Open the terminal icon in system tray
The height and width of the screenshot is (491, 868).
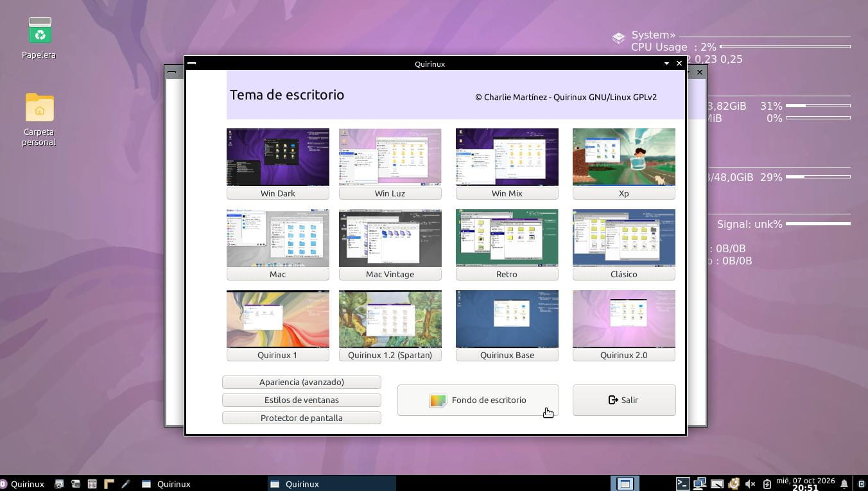click(683, 484)
